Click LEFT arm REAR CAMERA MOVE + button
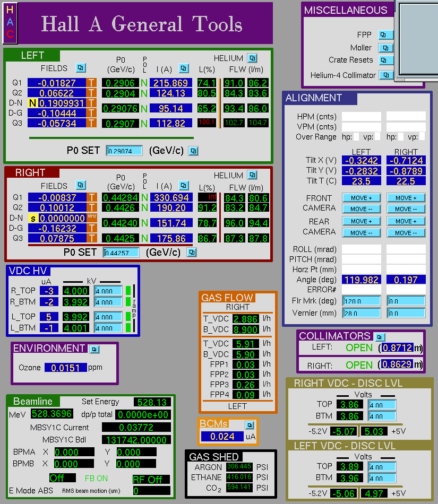This screenshot has height=504, width=438. 362,221
